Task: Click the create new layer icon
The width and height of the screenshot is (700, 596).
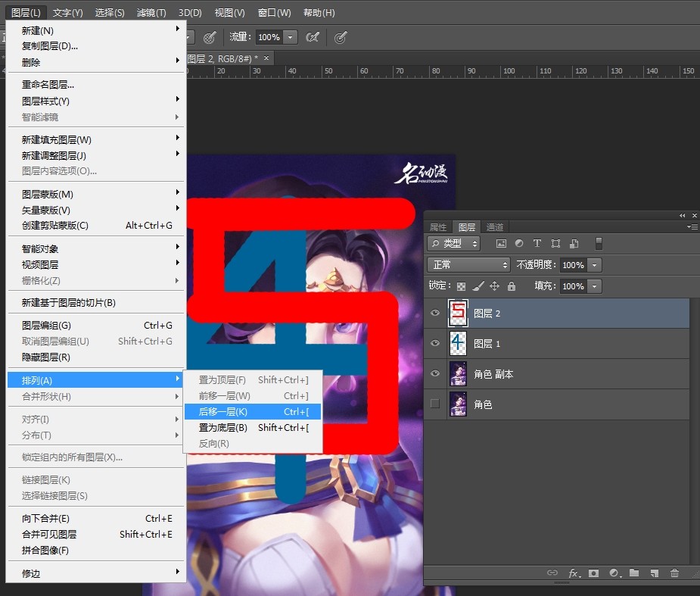Action: (654, 573)
